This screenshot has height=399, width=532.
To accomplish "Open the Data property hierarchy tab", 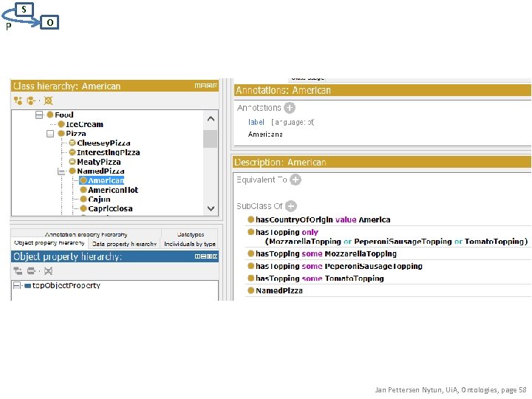I will point(124,244).
